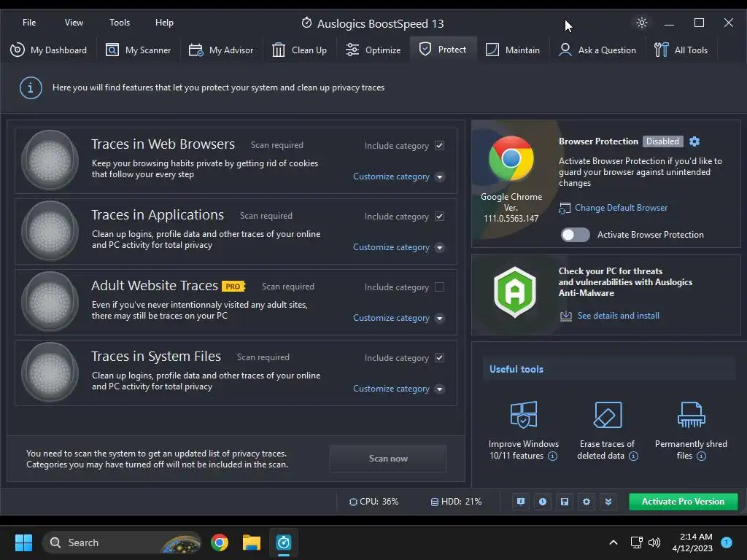Click the info icon beside the privacy description
The height and width of the screenshot is (560, 747).
pos(31,88)
